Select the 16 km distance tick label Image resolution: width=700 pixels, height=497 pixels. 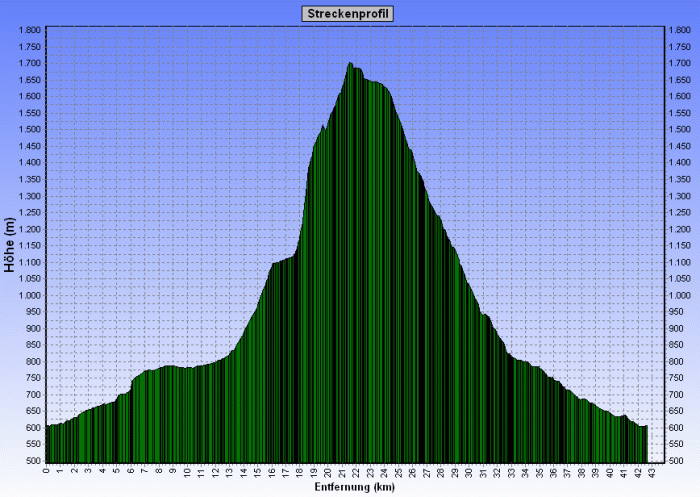click(x=271, y=472)
